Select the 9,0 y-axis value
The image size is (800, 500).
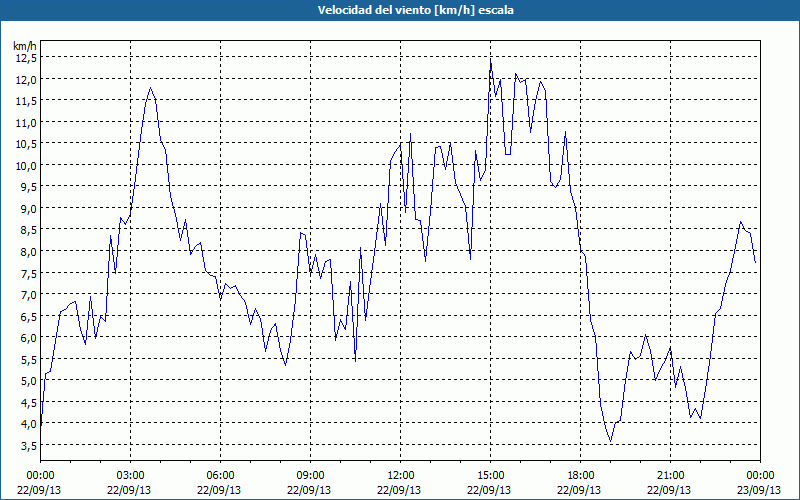click(29, 209)
